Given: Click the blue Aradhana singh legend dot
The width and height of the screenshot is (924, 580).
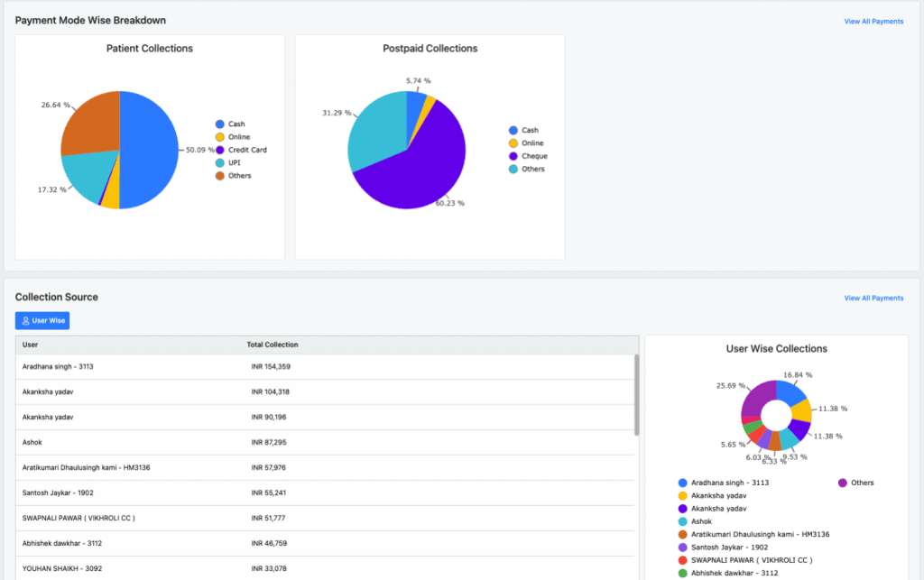Looking at the screenshot, I should pyautogui.click(x=682, y=483).
